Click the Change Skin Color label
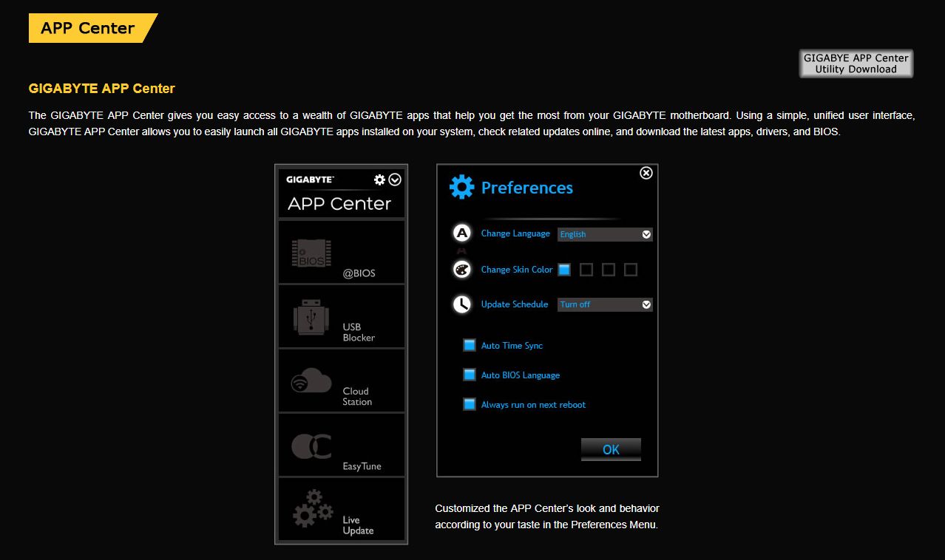Screen dimensions: 945x560 click(x=517, y=270)
